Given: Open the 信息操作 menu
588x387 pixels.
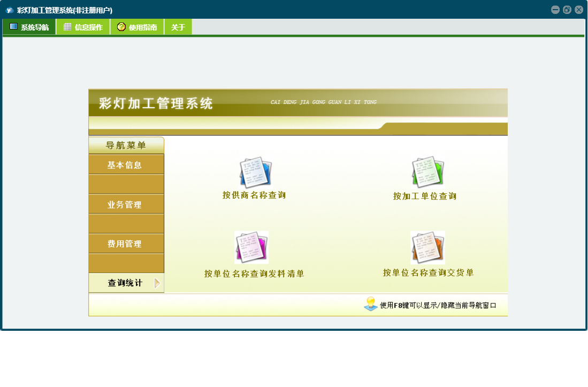Looking at the screenshot, I should [x=83, y=27].
